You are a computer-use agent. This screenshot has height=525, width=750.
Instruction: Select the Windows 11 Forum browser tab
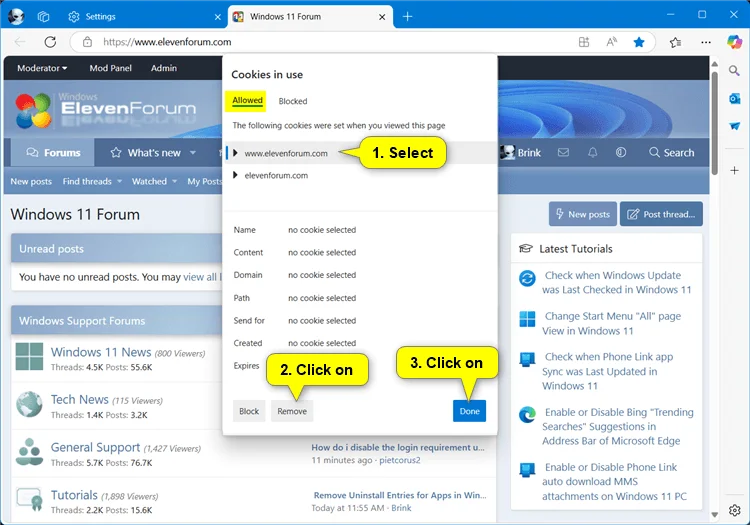tap(310, 17)
